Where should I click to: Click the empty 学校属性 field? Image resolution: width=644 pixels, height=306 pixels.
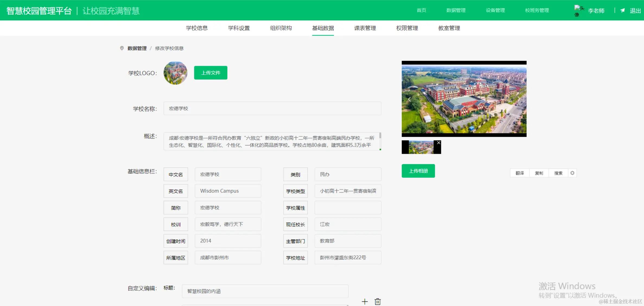348,208
